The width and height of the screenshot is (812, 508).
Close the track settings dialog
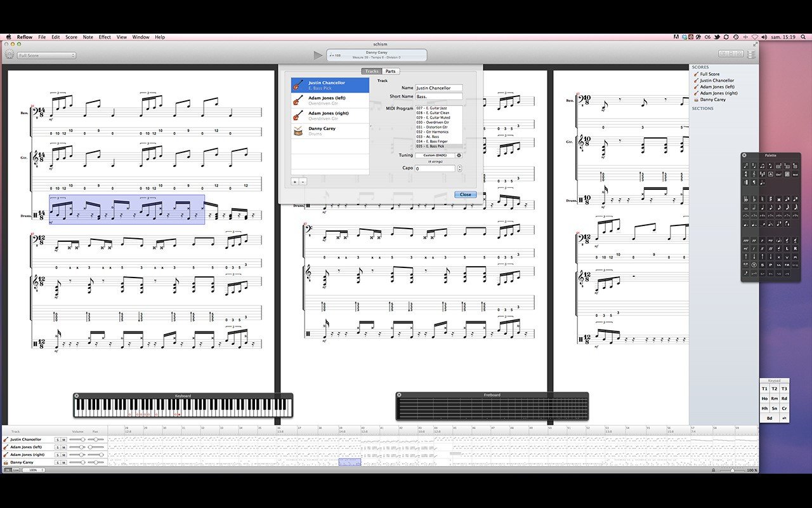pos(465,194)
